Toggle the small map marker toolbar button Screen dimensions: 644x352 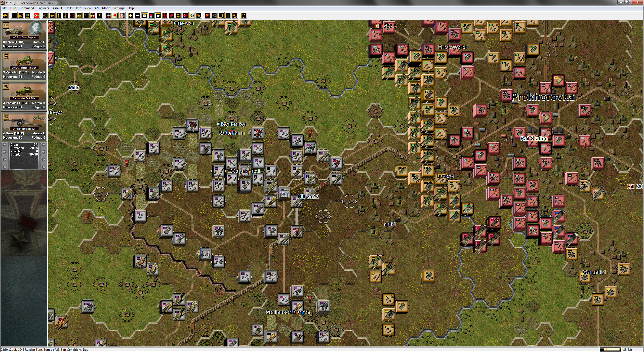tap(192, 16)
